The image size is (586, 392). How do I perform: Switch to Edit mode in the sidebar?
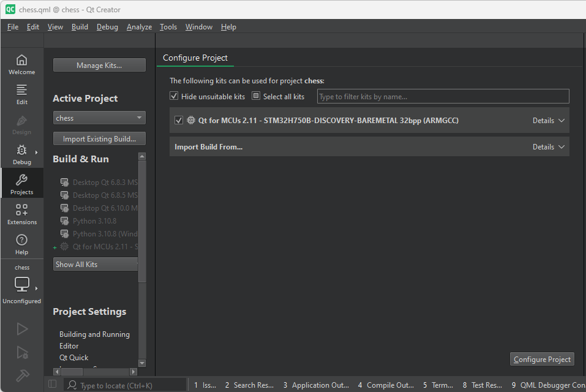tap(21, 94)
